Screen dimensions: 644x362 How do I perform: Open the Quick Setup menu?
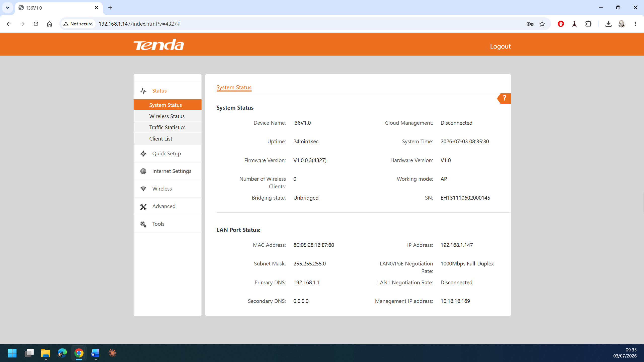(168, 154)
